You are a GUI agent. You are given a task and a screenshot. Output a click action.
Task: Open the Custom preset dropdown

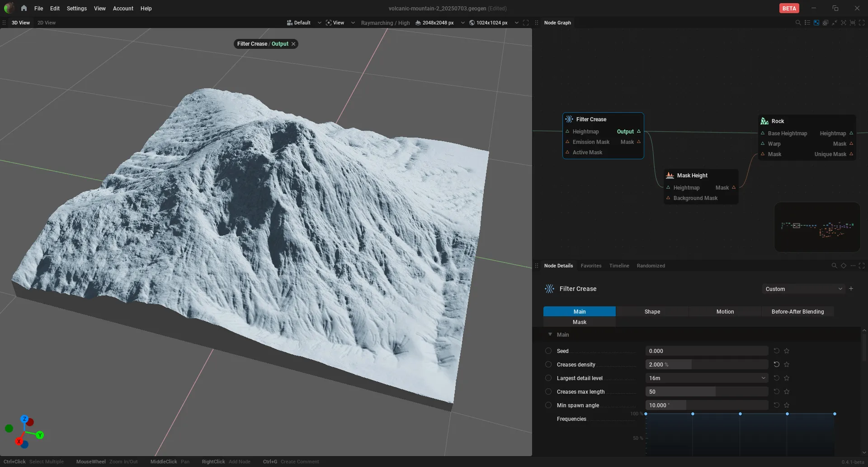point(803,289)
